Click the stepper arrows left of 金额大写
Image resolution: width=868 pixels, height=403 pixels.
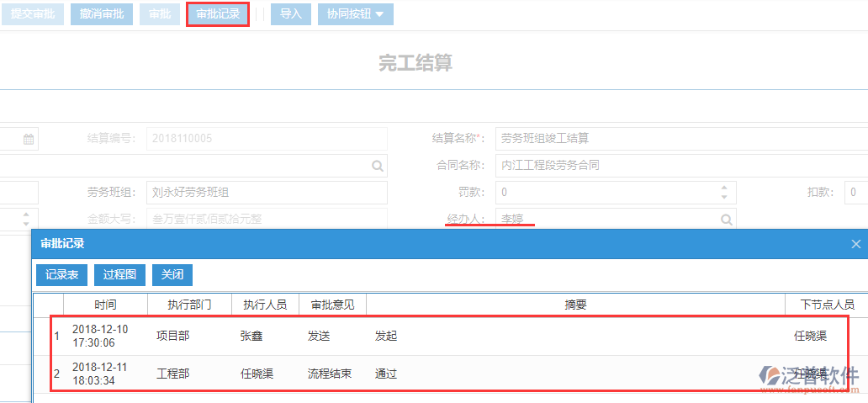coord(25,220)
